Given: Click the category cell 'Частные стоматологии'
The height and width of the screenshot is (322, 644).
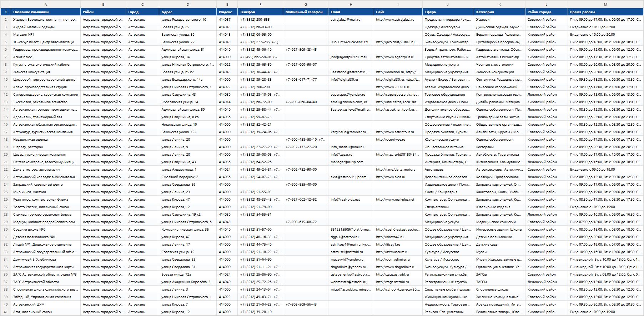Looking at the screenshot, I should pos(499,65).
